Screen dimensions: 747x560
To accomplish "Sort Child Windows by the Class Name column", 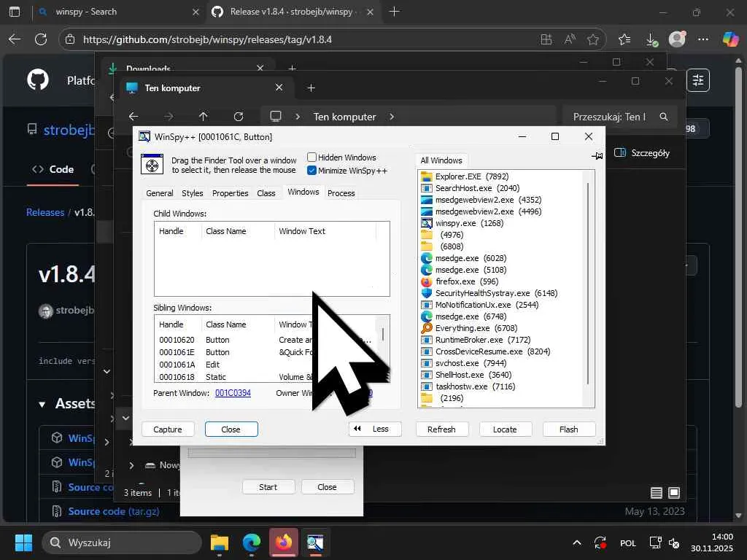I will (239, 231).
